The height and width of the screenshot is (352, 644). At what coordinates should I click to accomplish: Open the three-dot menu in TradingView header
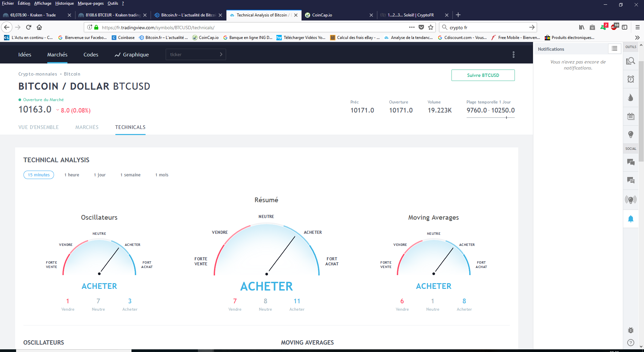click(514, 55)
